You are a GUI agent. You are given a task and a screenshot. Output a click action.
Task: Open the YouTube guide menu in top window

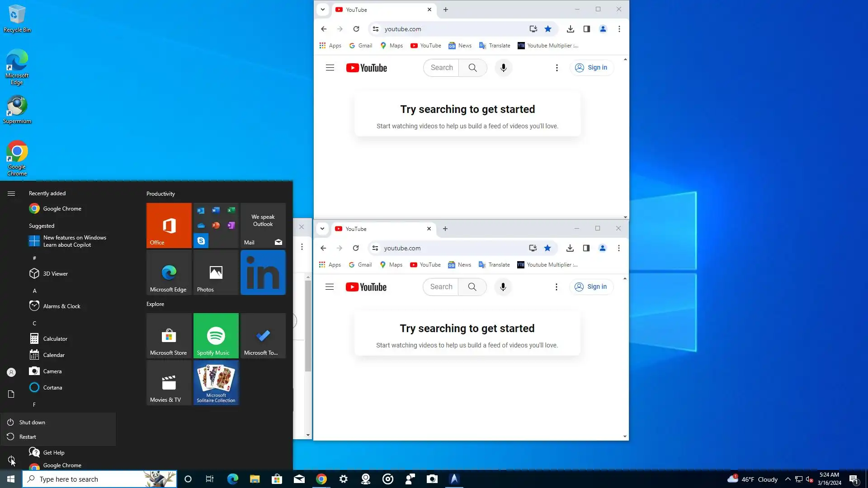tap(330, 68)
